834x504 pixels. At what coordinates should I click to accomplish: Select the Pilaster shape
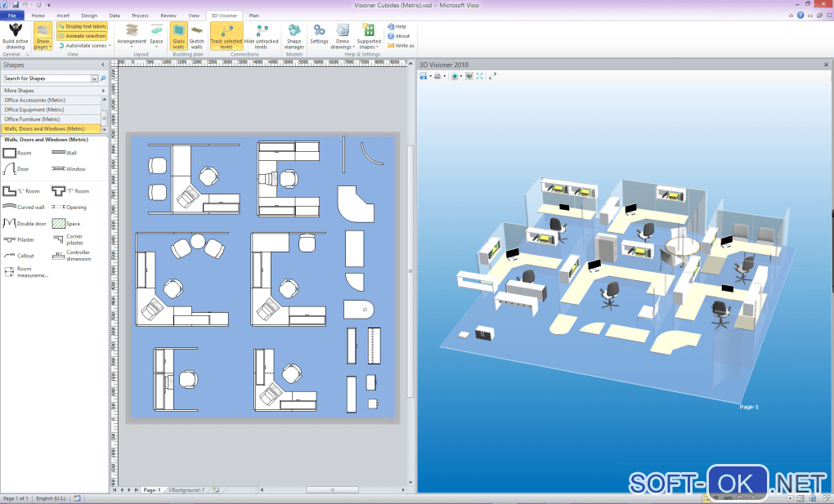[x=19, y=240]
